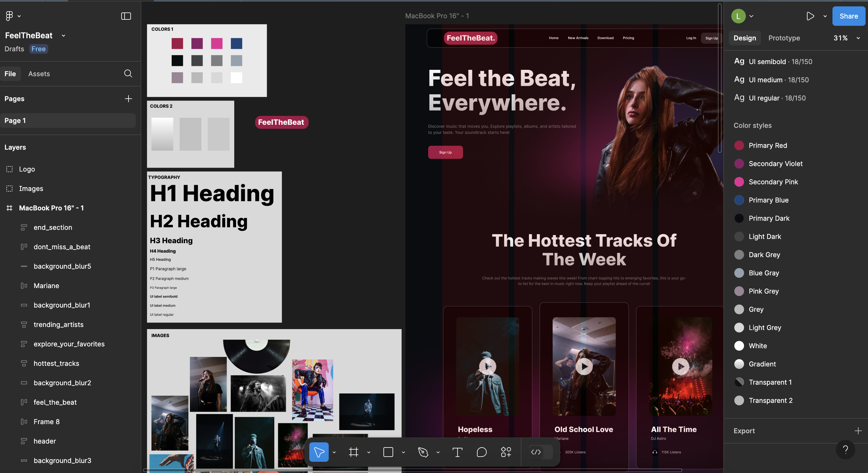
Task: Open the Actions components tool
Action: [x=506, y=452]
